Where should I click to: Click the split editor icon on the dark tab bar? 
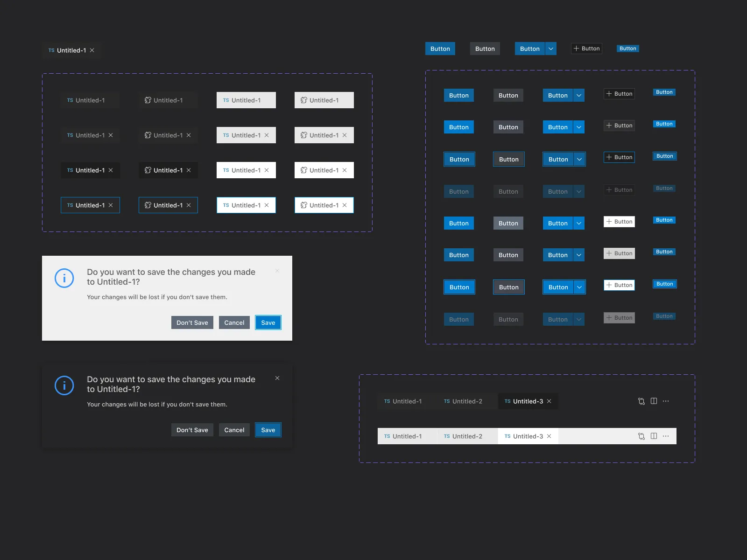pos(653,401)
